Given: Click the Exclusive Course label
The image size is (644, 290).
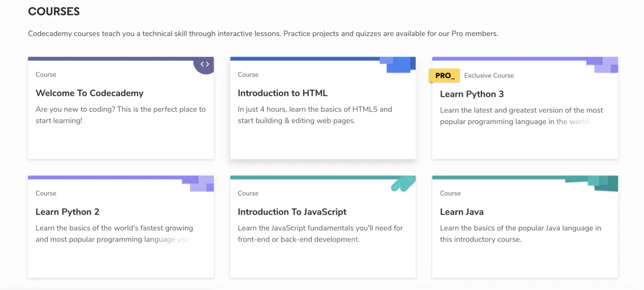Looking at the screenshot, I should pos(489,75).
